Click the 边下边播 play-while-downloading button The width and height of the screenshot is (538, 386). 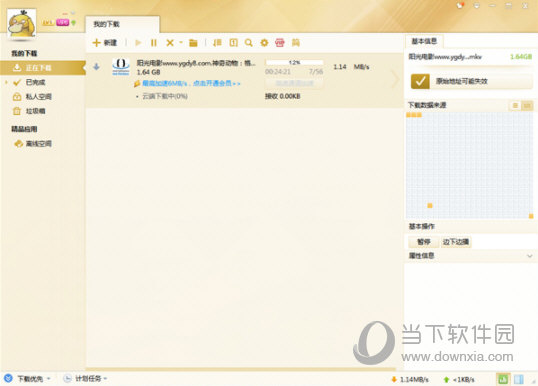[x=456, y=242]
